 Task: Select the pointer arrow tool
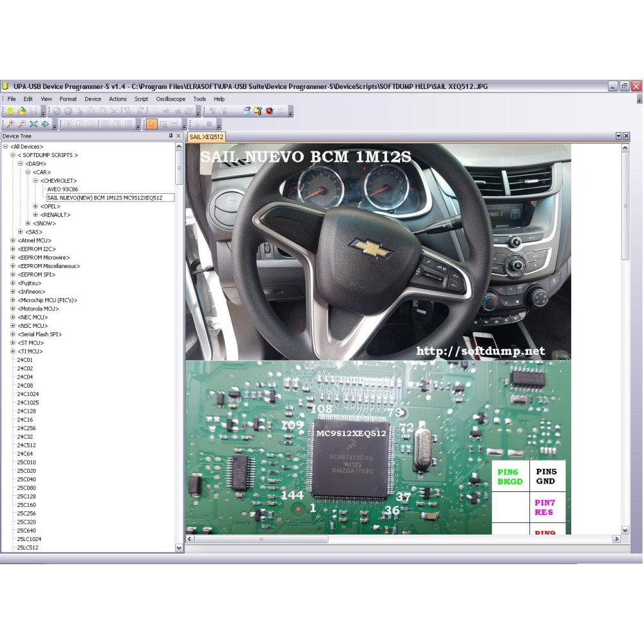coord(152,124)
